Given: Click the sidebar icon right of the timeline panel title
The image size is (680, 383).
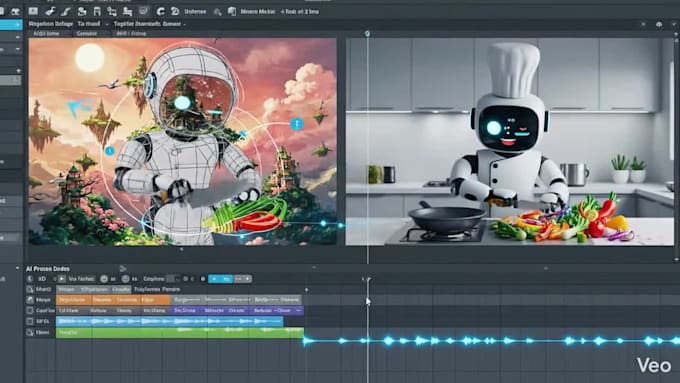Looking at the screenshot, I should pyautogui.click(x=123, y=268).
